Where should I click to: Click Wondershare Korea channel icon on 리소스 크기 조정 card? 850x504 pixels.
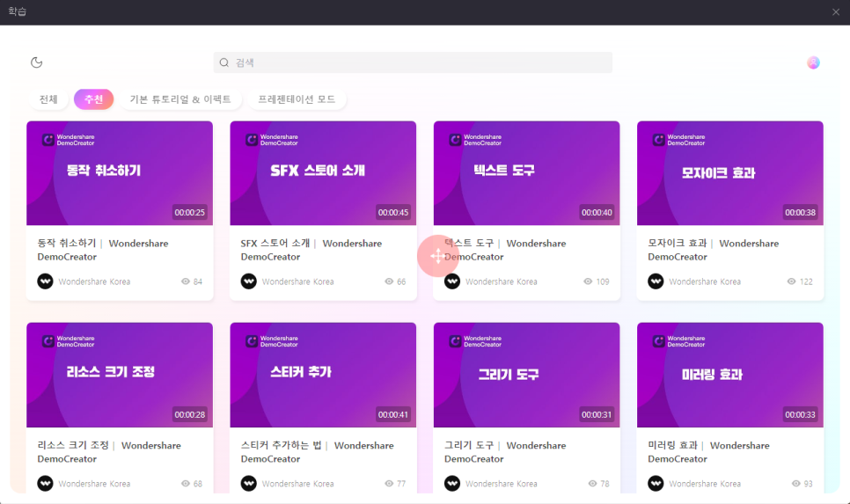45,484
